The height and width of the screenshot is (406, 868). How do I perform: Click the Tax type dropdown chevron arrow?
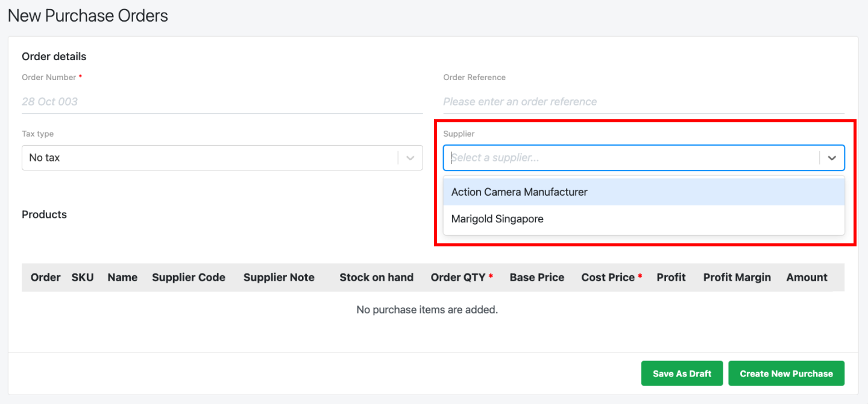pos(410,158)
